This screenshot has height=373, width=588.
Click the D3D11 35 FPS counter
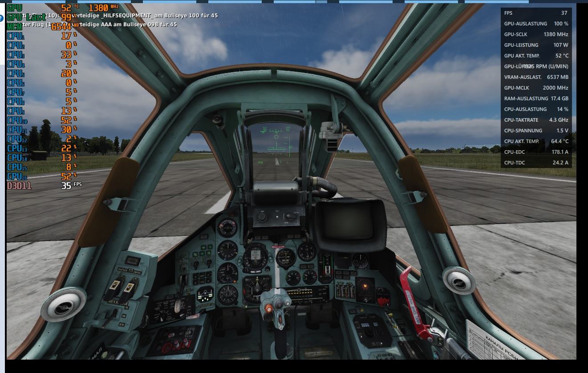44,185
